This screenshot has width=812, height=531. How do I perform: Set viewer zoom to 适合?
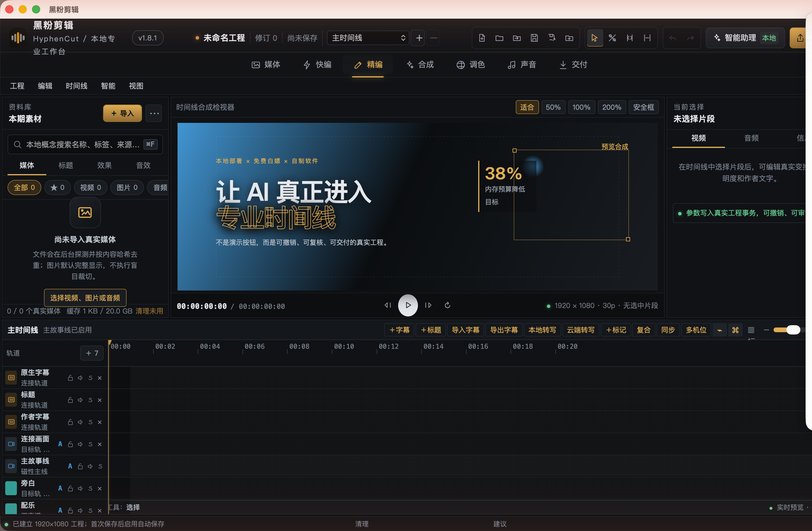(527, 107)
